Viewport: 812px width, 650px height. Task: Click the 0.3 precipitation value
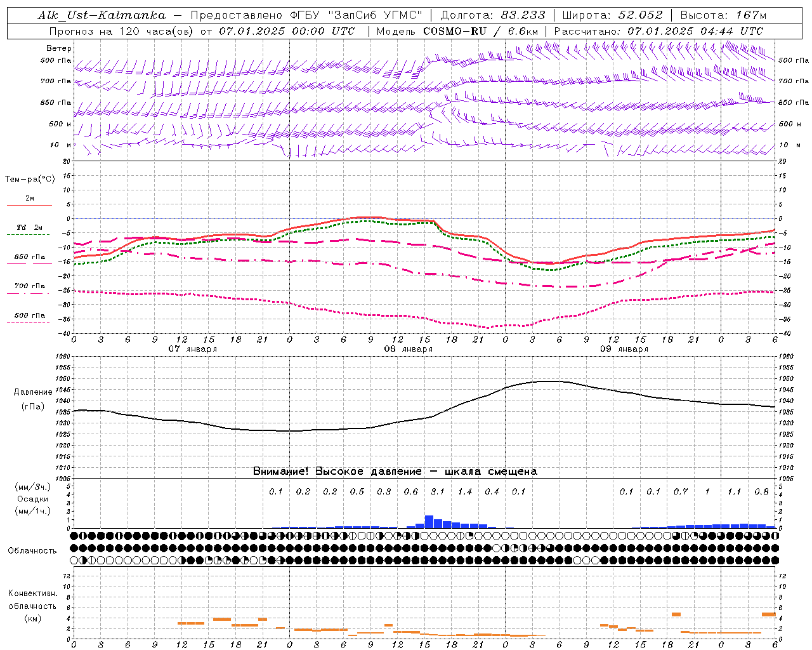tap(384, 491)
